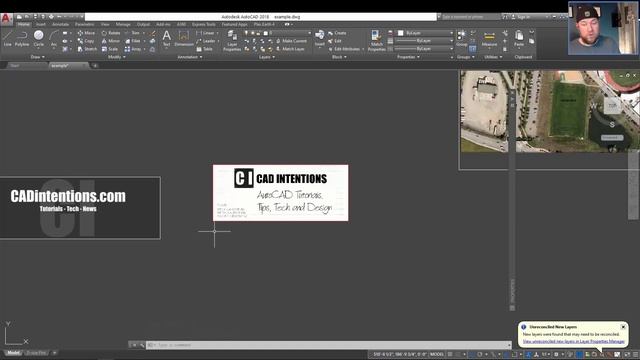Screen dimensions: 640x360
Task: Expand the Groups panel
Action: point(466,57)
